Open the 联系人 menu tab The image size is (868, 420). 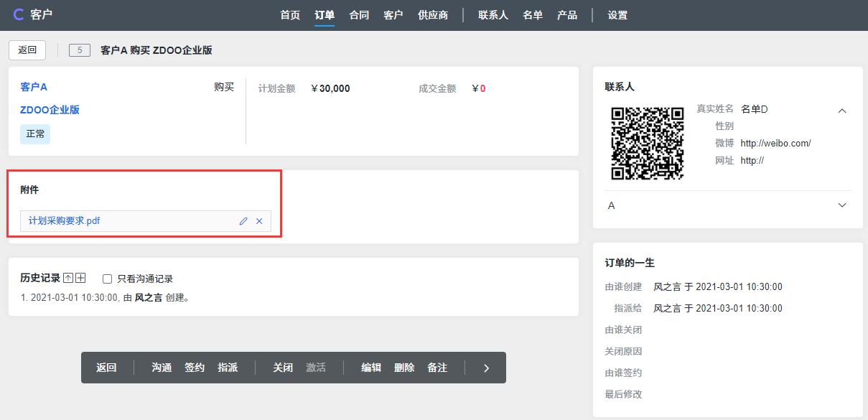coord(493,15)
